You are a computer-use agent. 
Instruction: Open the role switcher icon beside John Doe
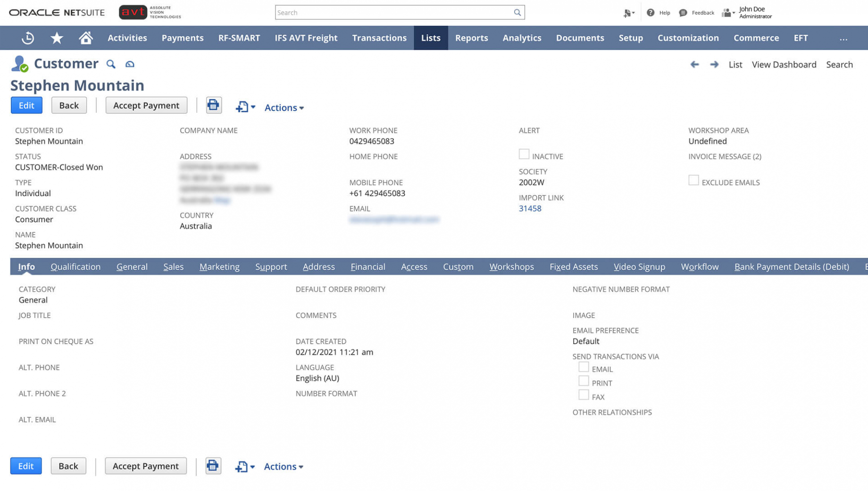pos(728,13)
